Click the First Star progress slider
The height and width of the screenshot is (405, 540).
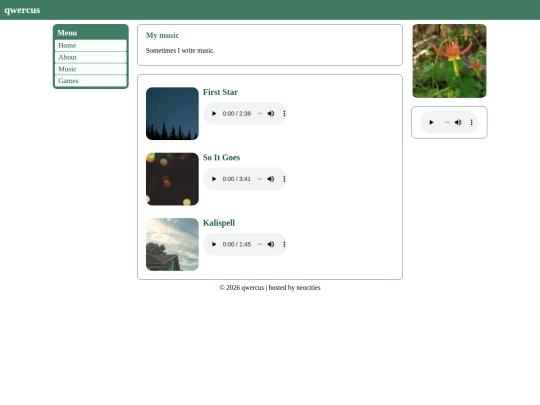pos(260,113)
